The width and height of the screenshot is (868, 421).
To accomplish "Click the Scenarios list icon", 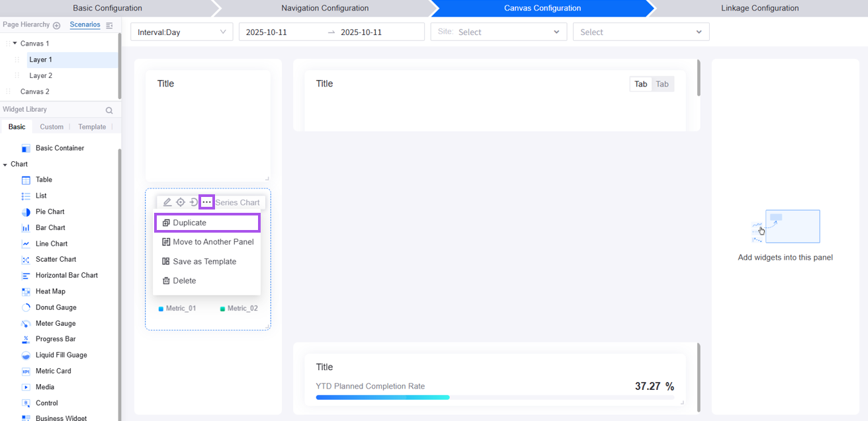I will click(110, 25).
